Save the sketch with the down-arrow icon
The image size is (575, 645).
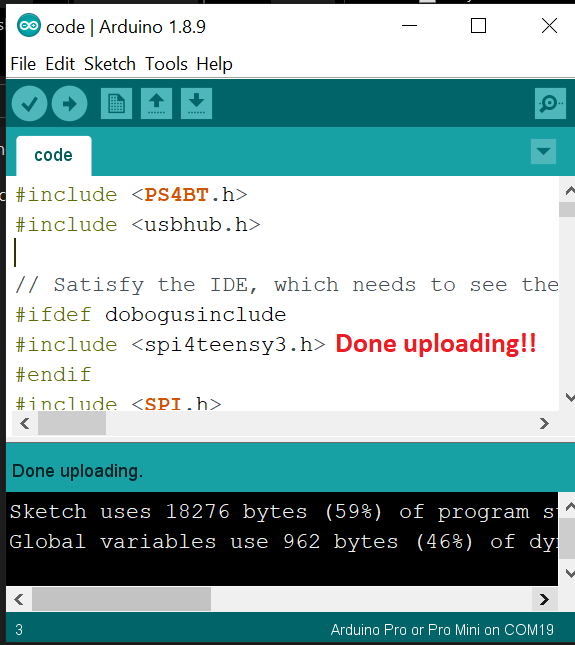(x=197, y=103)
